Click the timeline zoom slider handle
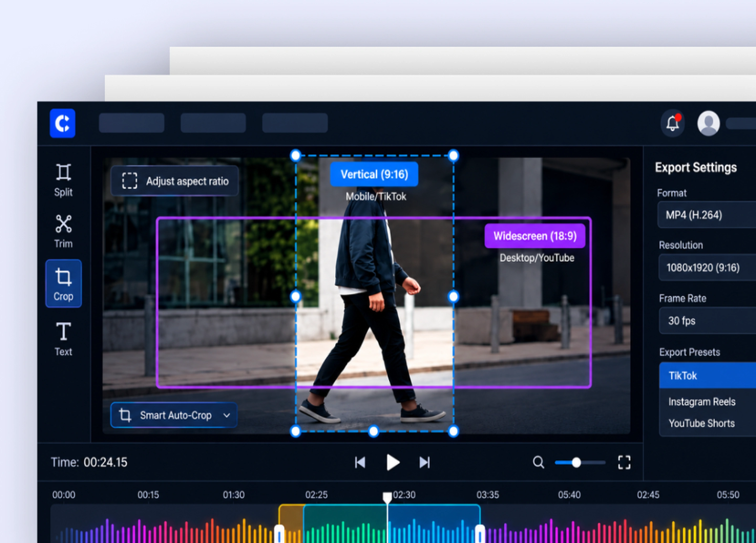Image resolution: width=756 pixels, height=543 pixels. tap(576, 462)
